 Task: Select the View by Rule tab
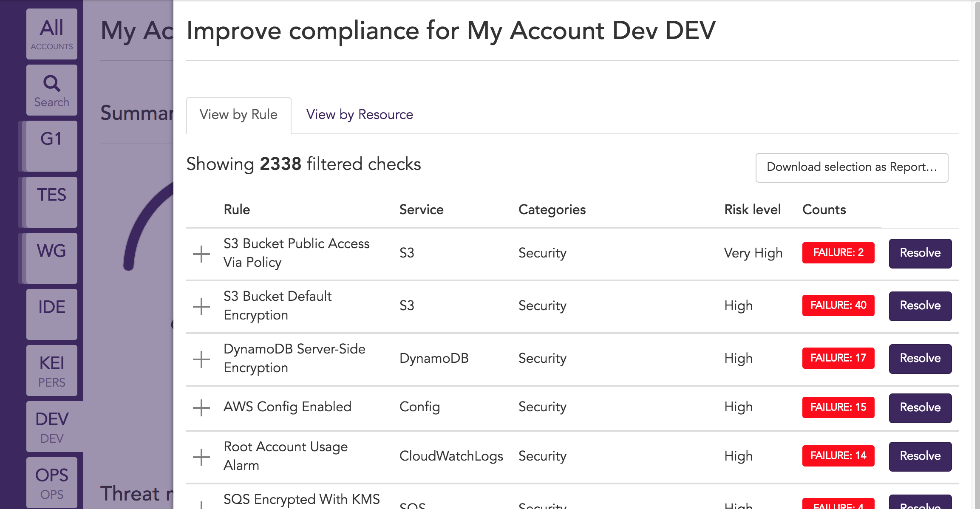coord(238,114)
